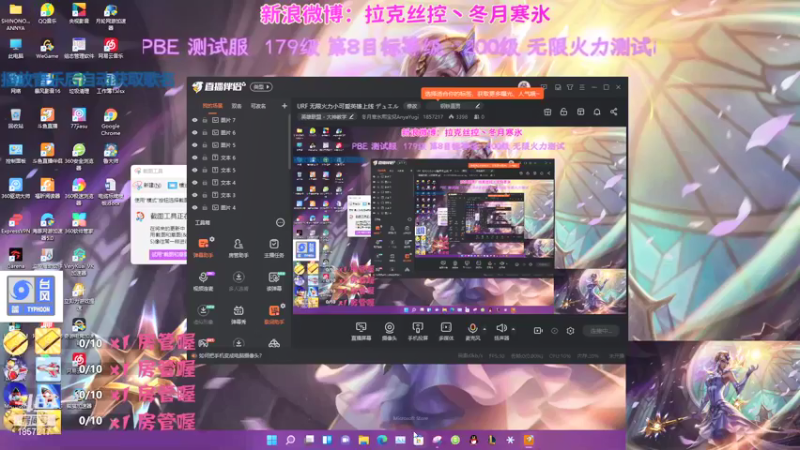Hide the 文本 3 layer
The height and width of the screenshot is (450, 800).
coord(194,195)
